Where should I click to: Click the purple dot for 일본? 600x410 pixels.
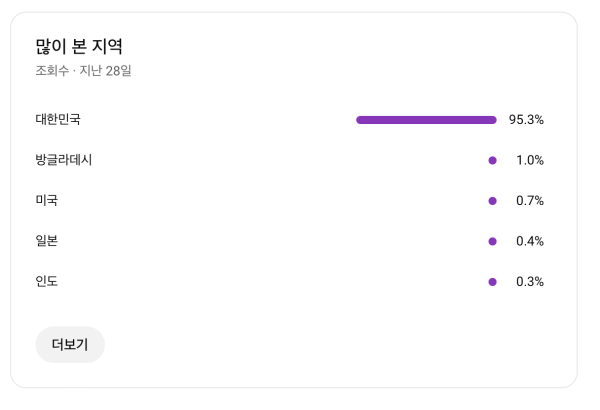click(x=492, y=241)
